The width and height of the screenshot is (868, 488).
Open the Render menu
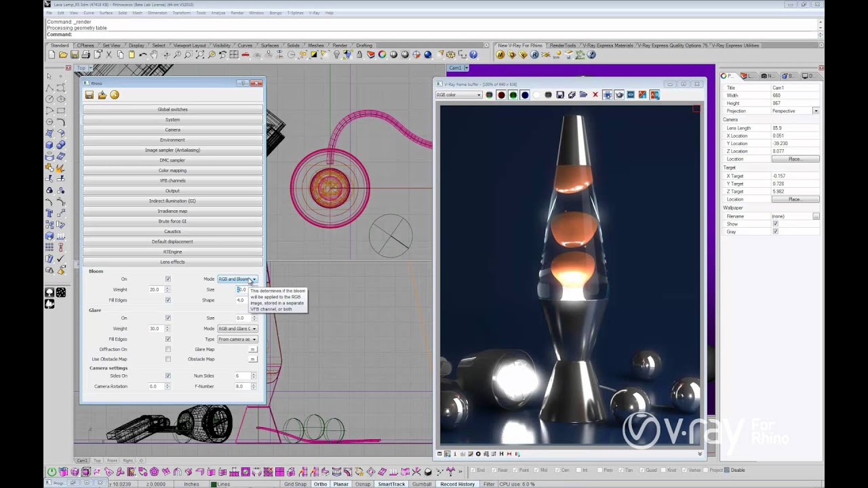click(x=237, y=13)
